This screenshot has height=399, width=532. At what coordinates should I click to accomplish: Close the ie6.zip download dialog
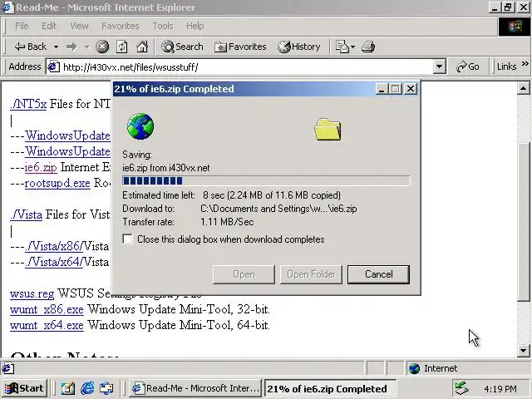coord(411,89)
